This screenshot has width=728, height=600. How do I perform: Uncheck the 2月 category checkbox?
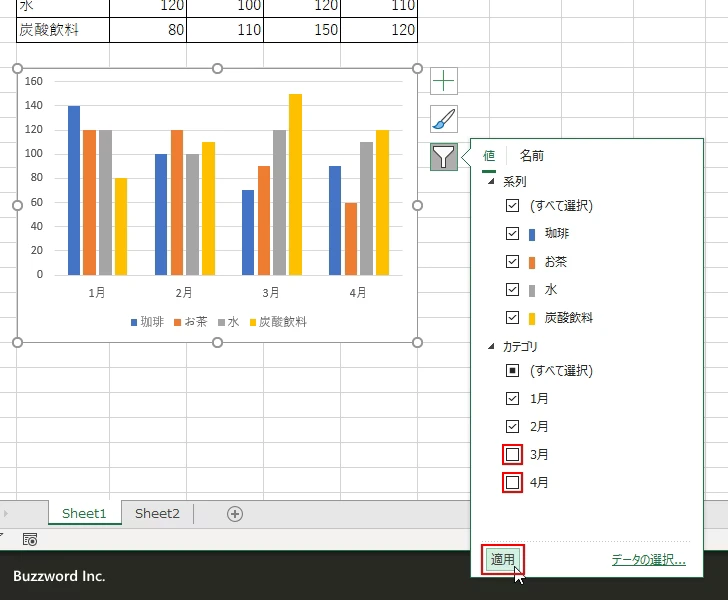point(512,426)
